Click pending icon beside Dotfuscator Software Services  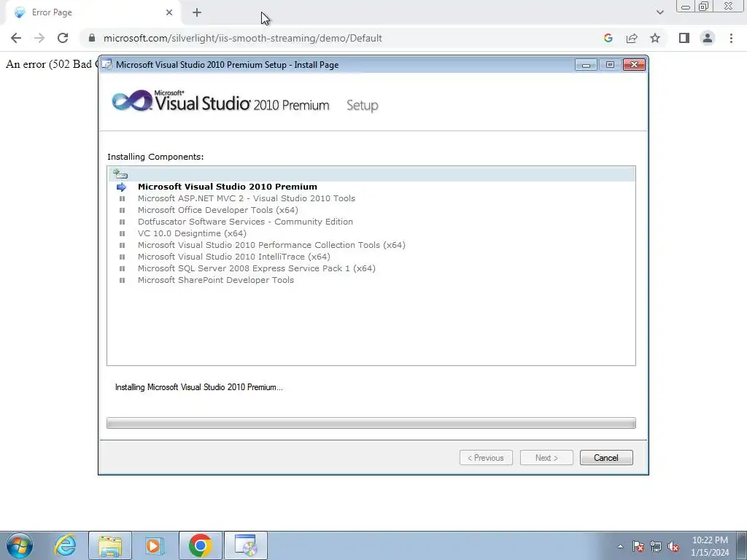[122, 222]
